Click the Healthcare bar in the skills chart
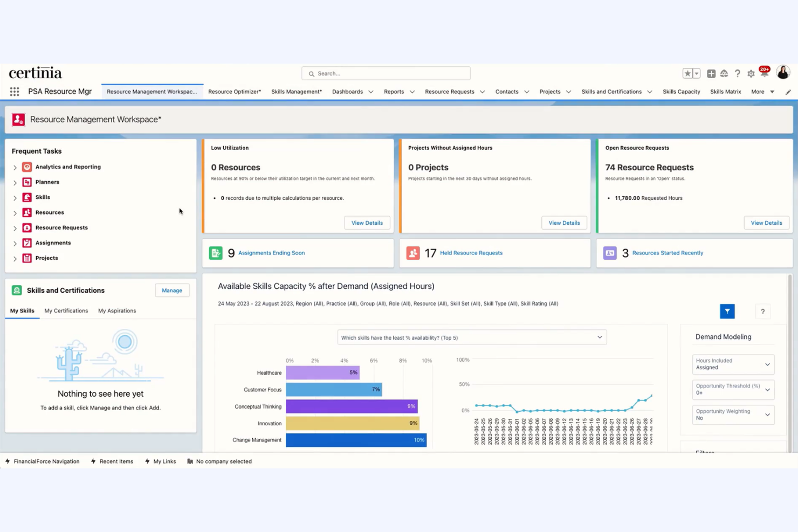Viewport: 798px width, 532px height. point(322,372)
